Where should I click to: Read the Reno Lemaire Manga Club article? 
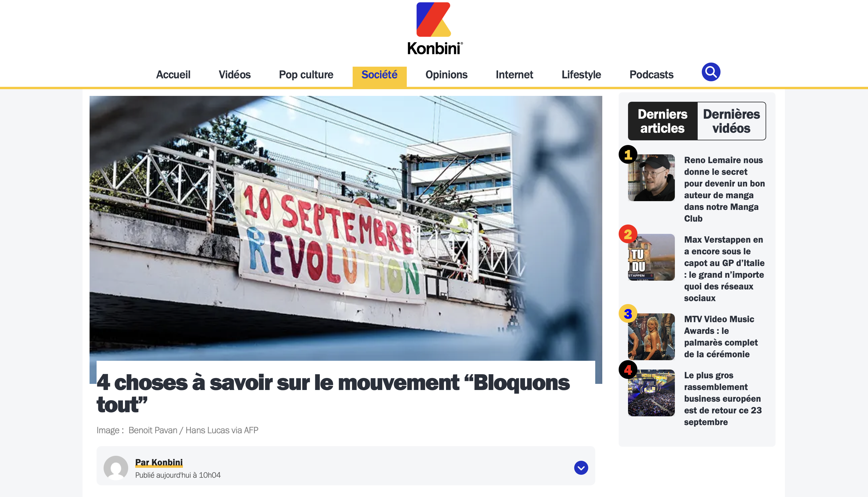(x=725, y=189)
